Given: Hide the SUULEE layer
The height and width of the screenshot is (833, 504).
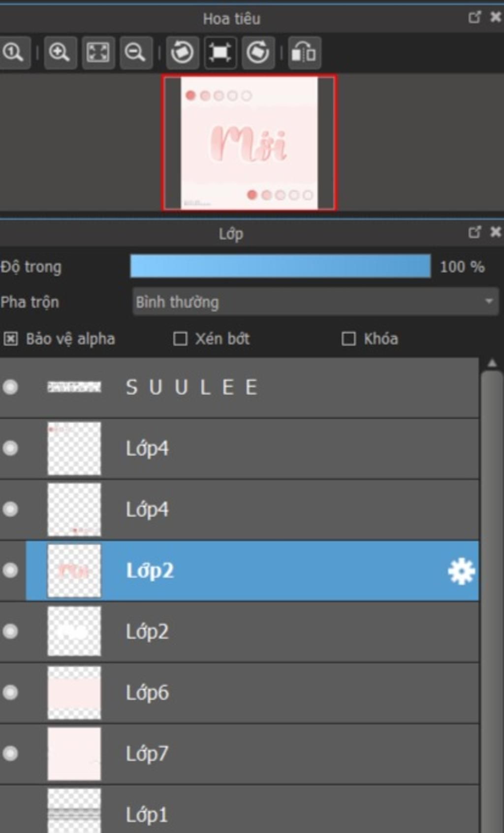Looking at the screenshot, I should coord(10,387).
